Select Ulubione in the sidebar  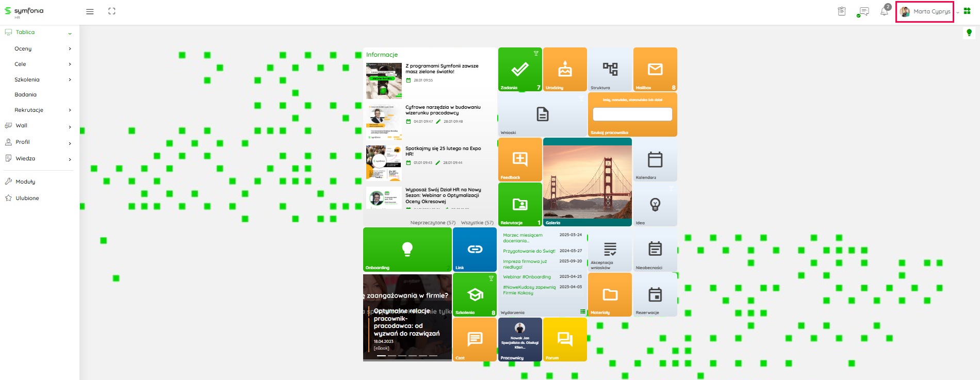(x=27, y=198)
